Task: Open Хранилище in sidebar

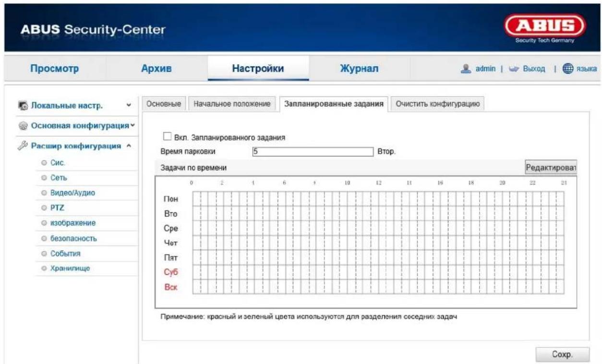Action: coord(70,268)
